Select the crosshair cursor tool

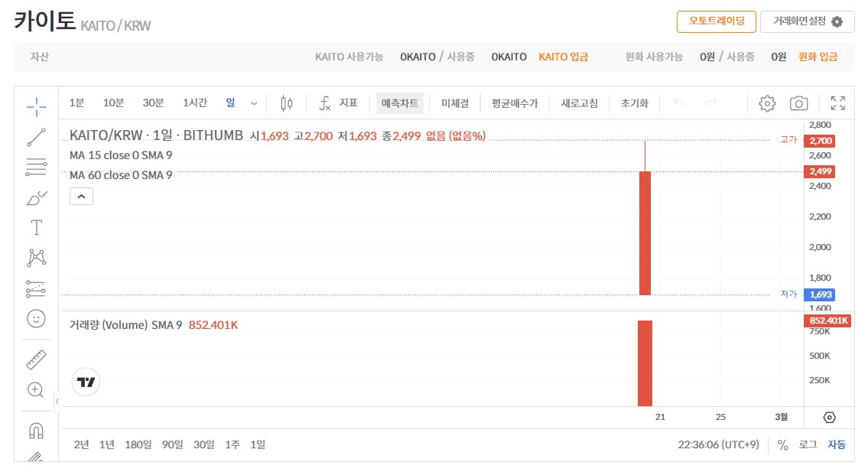point(37,106)
